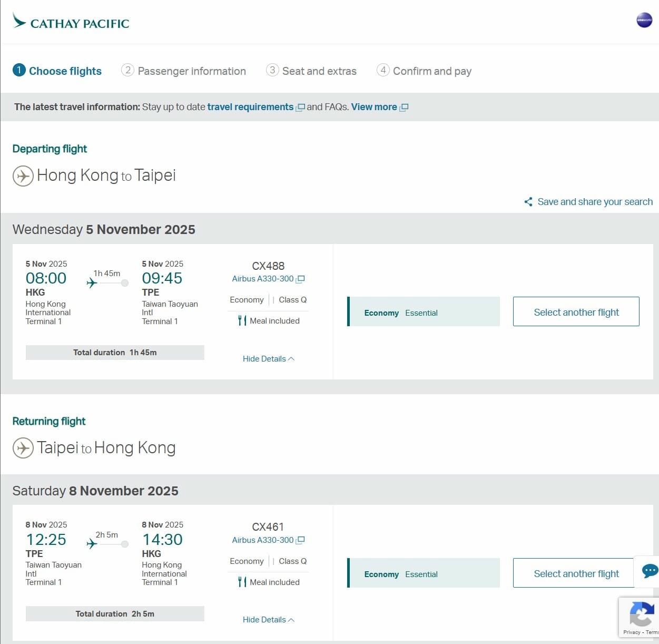Select another flight for Hong Kong to Taipei
Image resolution: width=659 pixels, height=644 pixels.
[576, 312]
